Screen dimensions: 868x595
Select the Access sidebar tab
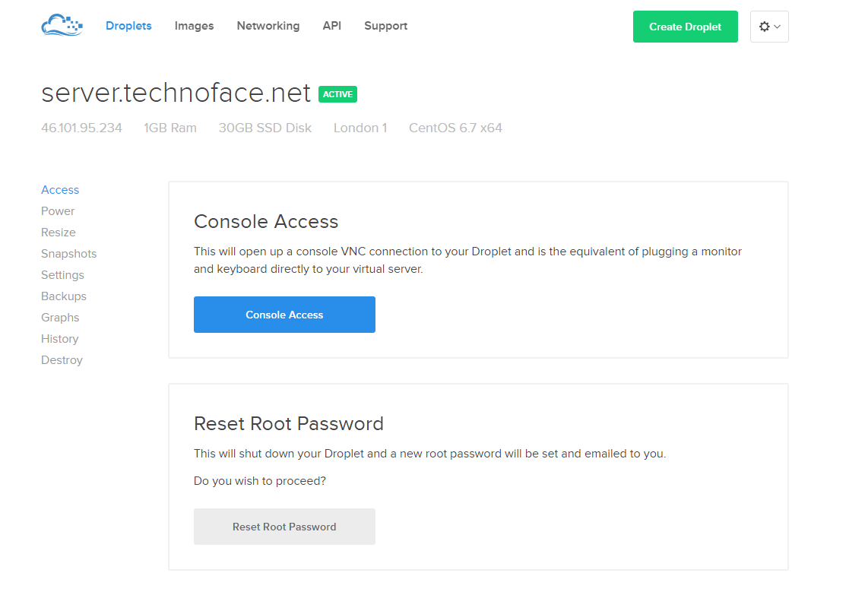[60, 190]
